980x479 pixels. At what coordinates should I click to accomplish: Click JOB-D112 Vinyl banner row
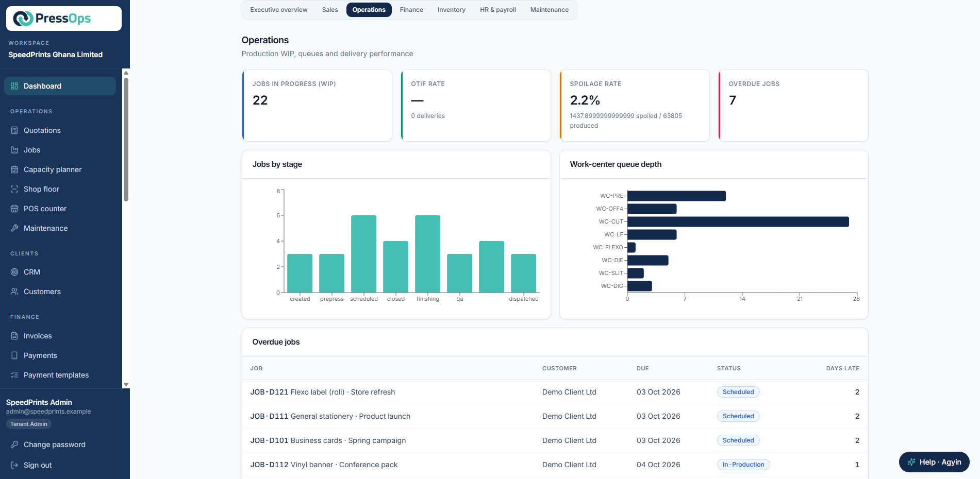coord(555,465)
